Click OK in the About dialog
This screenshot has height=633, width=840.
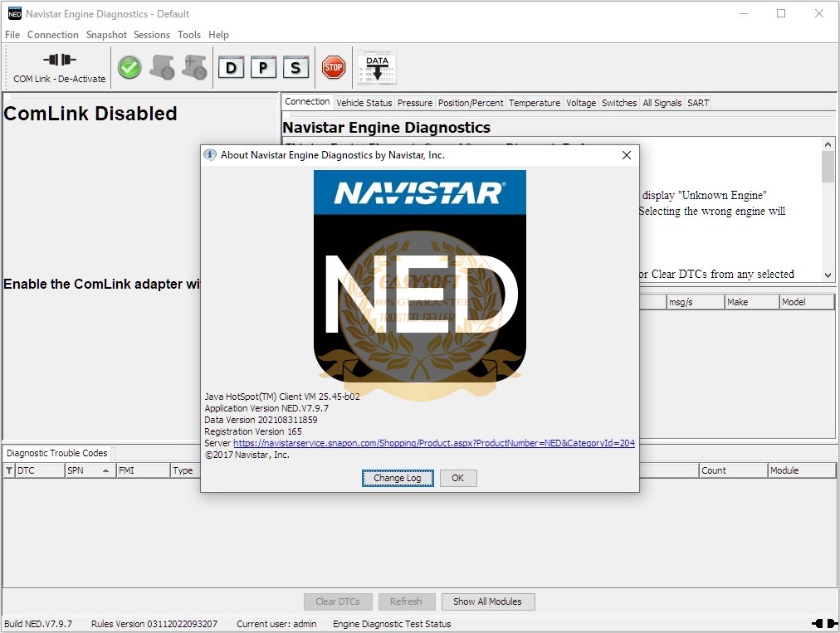tap(458, 478)
